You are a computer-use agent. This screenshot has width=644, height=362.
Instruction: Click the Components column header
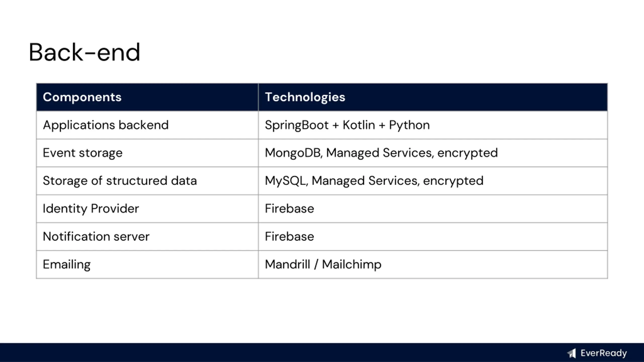(147, 97)
